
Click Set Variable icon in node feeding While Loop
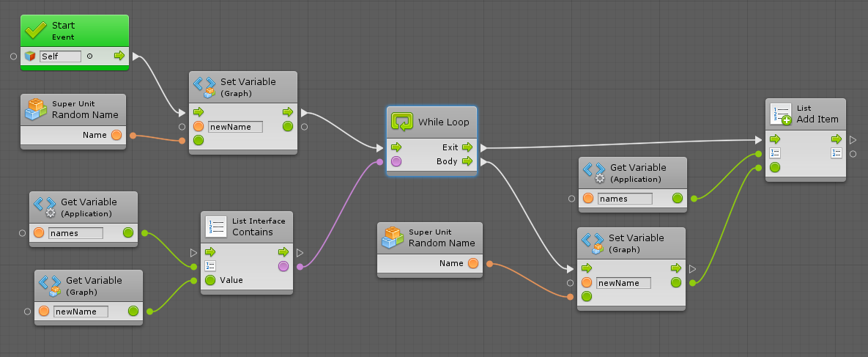(204, 87)
